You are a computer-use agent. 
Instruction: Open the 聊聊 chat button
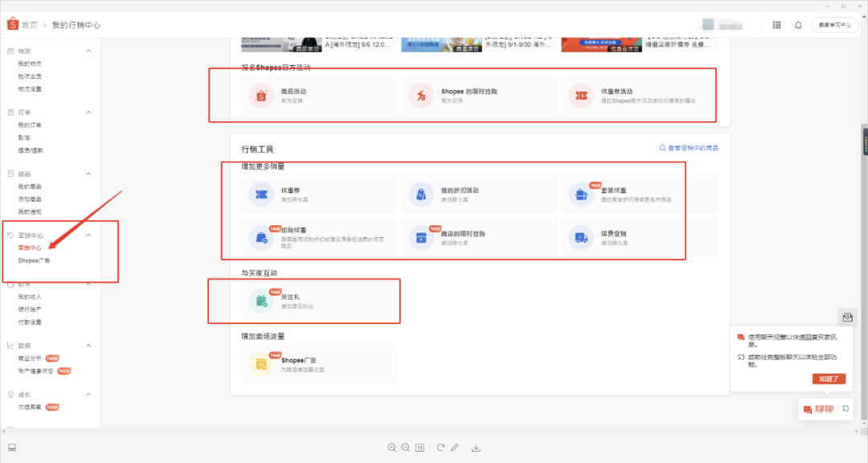[x=818, y=410]
